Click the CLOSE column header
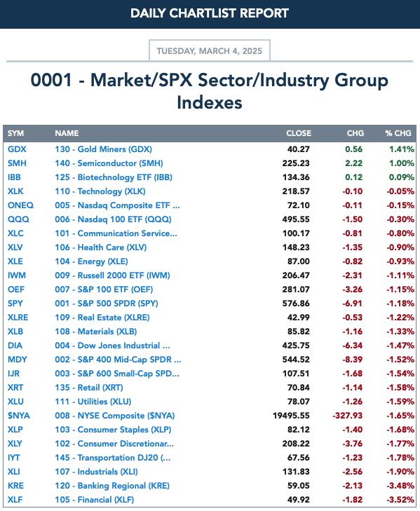 point(299,133)
